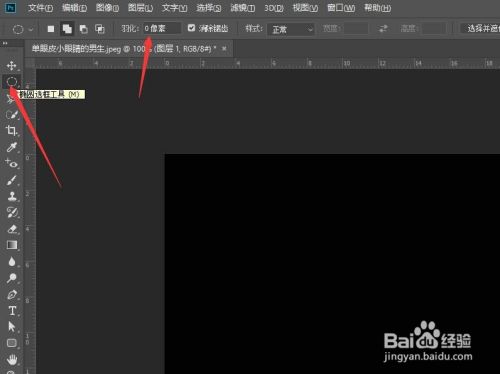Select the Hand tool
Image resolution: width=500 pixels, height=374 pixels.
coord(12,360)
